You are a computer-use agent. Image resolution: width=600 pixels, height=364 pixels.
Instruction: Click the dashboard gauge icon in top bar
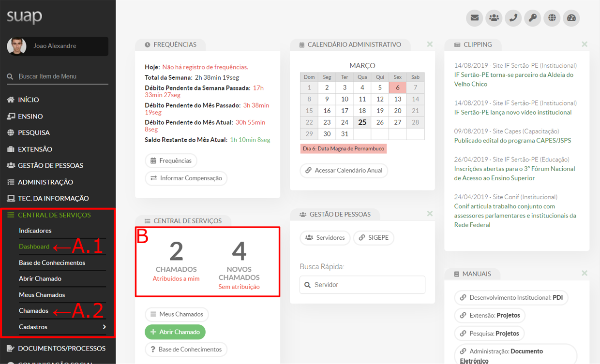(x=571, y=18)
